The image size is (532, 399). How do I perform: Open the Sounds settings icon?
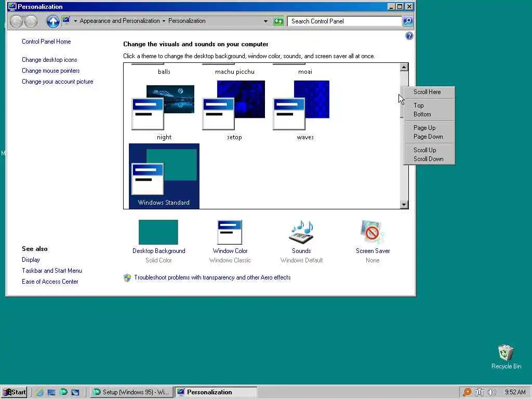point(301,232)
